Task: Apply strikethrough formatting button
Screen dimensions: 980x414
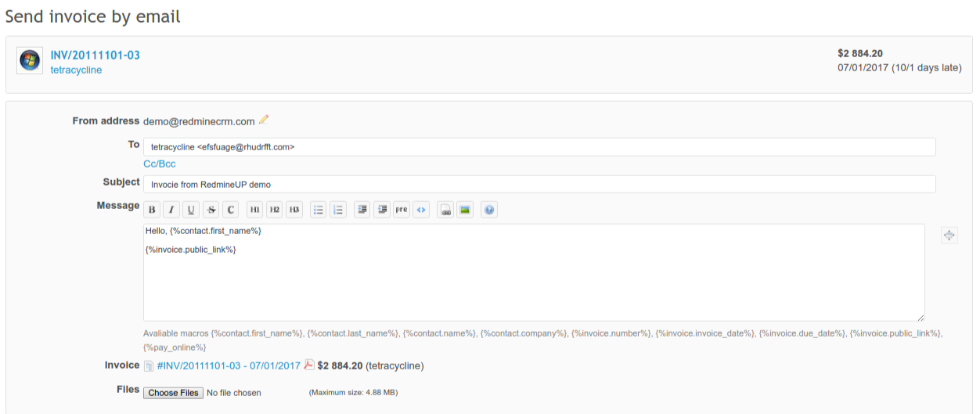Action: [211, 210]
